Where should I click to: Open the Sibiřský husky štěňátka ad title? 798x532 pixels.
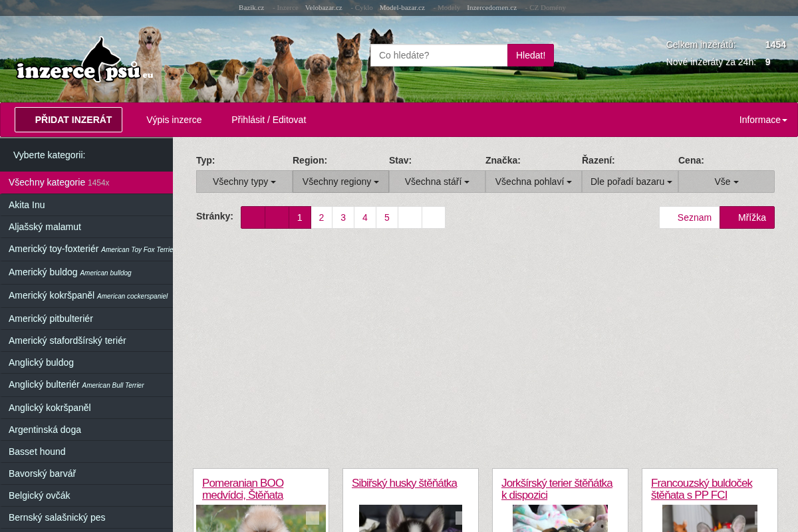point(404,483)
